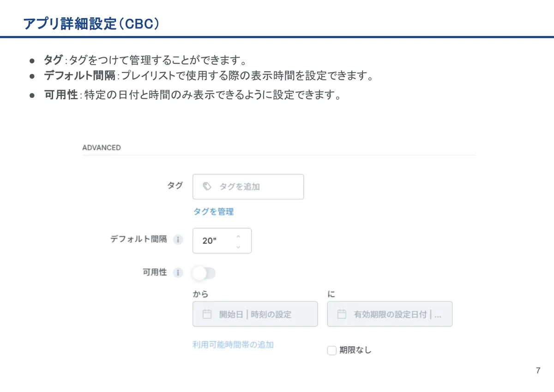Viewport: 554px width, 392px height.
Task: Click the info icon next to 可用性
Action: pyautogui.click(x=178, y=273)
